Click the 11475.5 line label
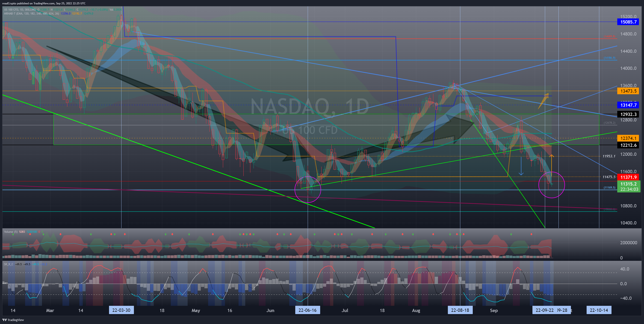Viewport: 644px width, 324px height. click(609, 177)
